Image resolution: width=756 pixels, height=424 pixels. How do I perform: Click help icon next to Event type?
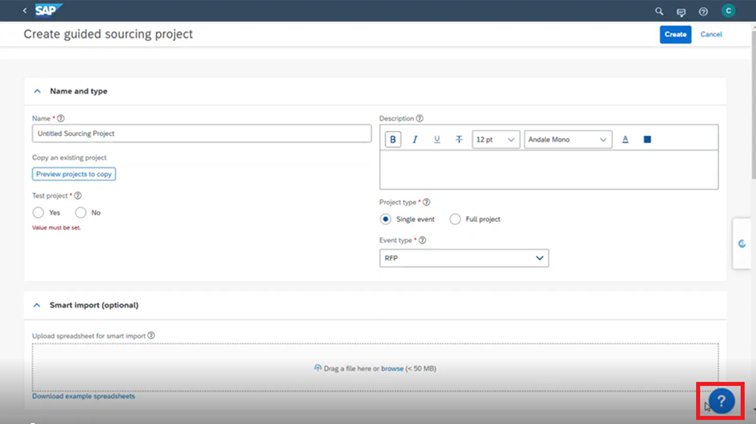[x=422, y=240]
